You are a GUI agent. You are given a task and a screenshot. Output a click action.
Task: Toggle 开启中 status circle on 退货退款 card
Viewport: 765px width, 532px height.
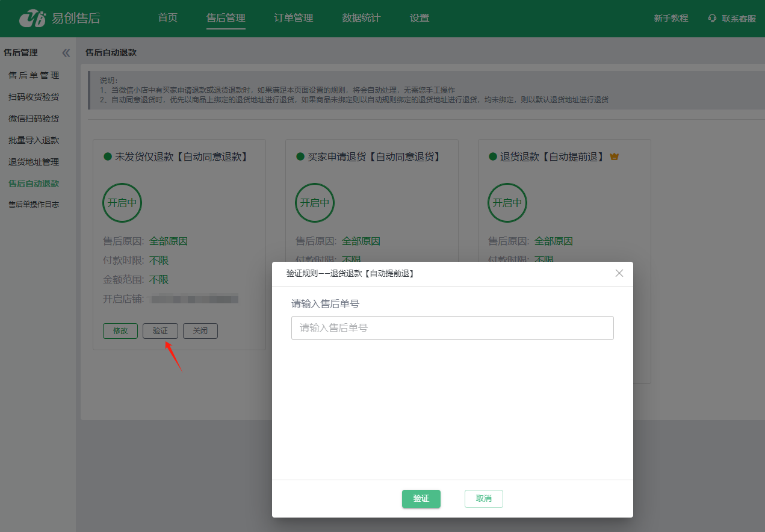[x=507, y=203]
